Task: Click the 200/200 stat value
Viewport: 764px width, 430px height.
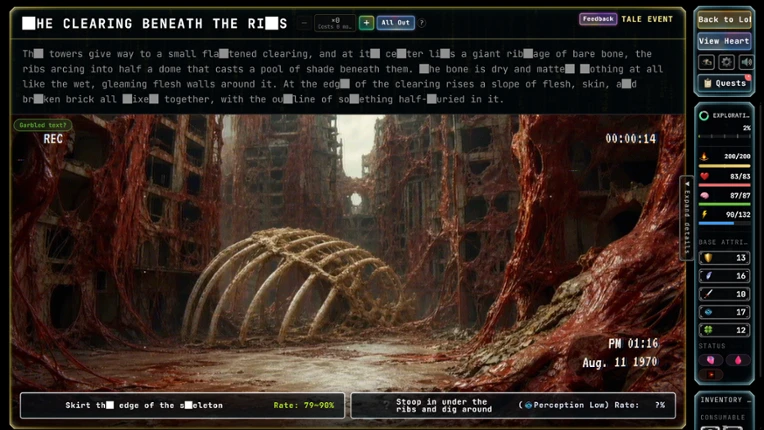Action: [x=737, y=156]
